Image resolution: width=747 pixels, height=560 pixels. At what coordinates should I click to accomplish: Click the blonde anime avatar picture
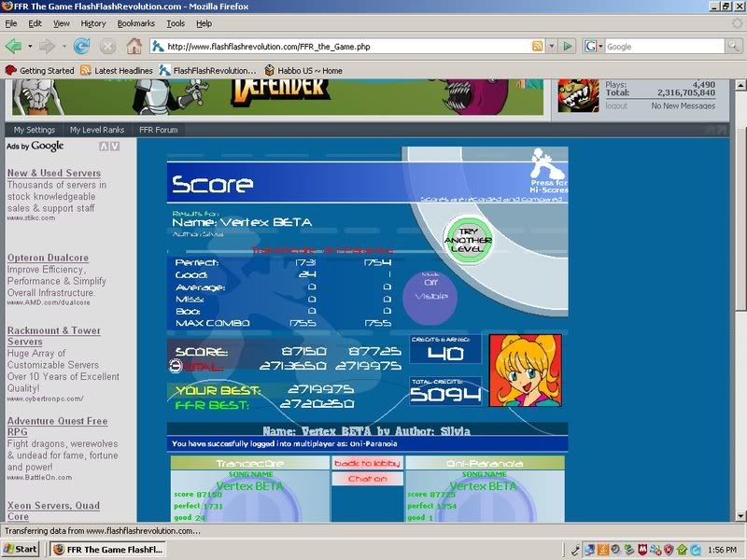(x=520, y=371)
